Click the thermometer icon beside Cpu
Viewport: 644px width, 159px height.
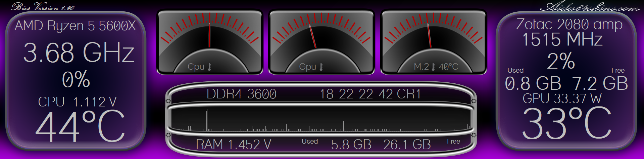click(210, 67)
